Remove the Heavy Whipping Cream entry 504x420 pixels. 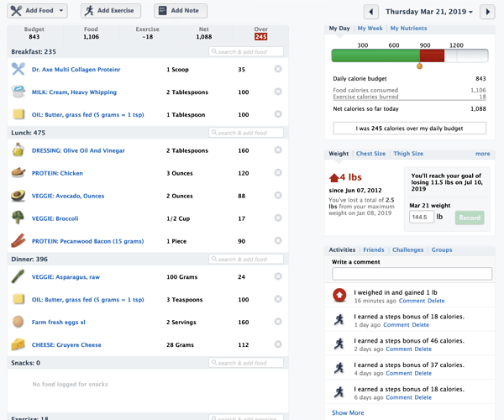[x=278, y=92]
